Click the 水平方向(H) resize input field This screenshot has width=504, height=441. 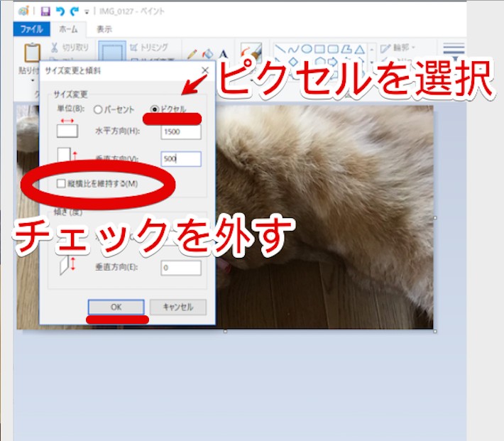point(180,131)
